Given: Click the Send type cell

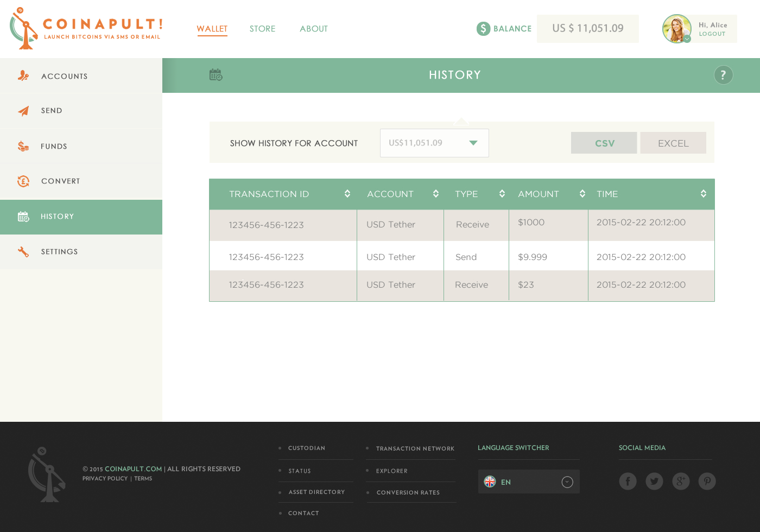Looking at the screenshot, I should 476,256.
